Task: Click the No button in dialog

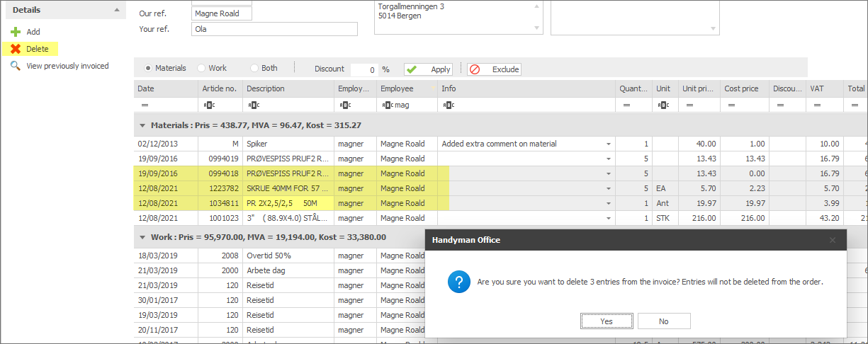Action: 664,321
